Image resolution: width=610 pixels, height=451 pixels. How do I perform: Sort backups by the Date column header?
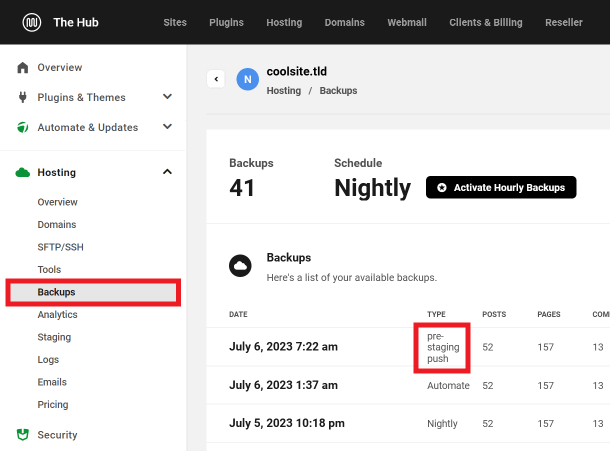[x=238, y=314]
